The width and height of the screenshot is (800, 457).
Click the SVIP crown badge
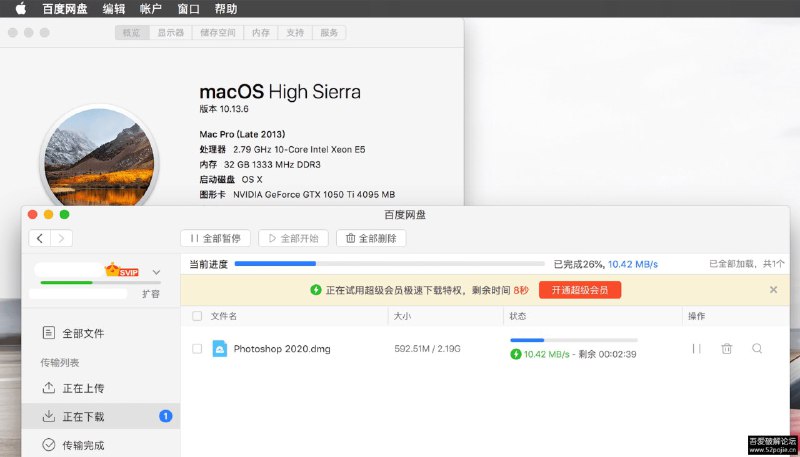tap(121, 270)
